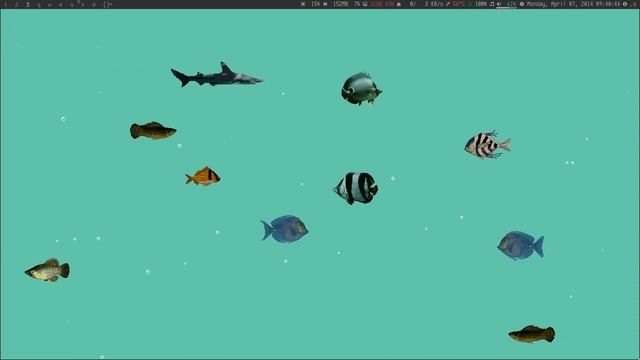Image resolution: width=640 pixels, height=360 pixels.
Task: Select workspace tag 3 in the top bar
Action: coord(27,4)
